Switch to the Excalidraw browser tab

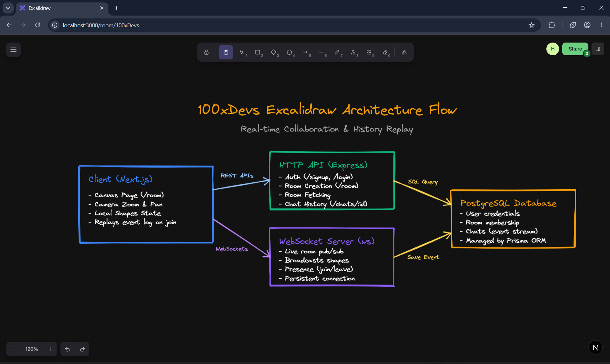point(62,8)
